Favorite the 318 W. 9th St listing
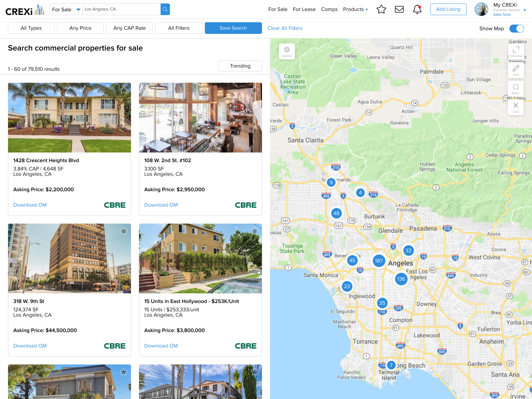This screenshot has width=532, height=399. coord(124,231)
